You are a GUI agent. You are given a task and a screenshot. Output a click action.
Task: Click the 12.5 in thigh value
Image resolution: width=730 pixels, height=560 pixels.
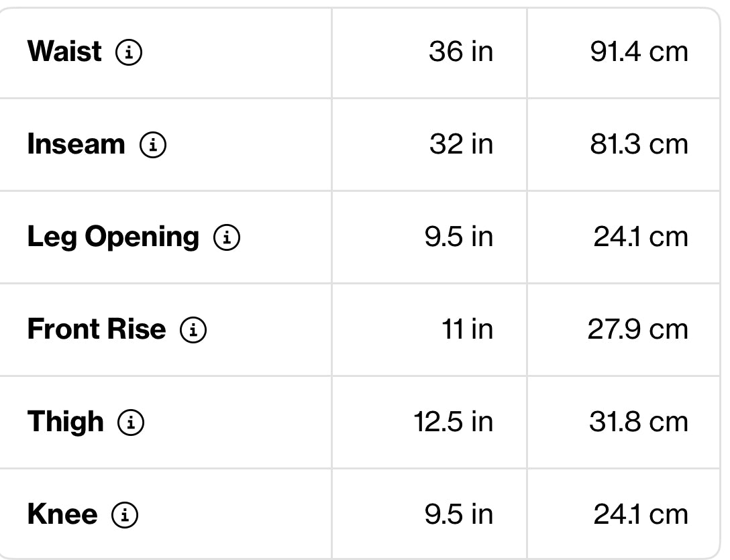454,422
